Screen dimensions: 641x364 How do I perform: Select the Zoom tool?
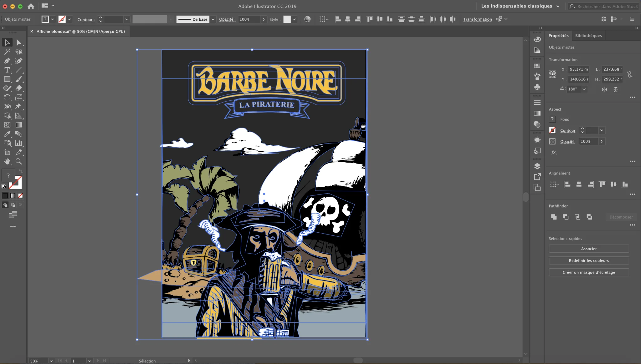point(19,161)
